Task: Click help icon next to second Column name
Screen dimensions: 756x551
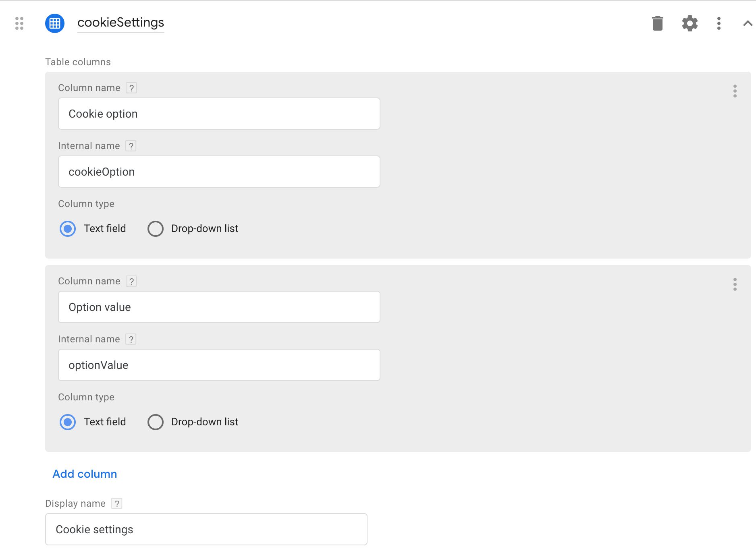Action: click(131, 281)
